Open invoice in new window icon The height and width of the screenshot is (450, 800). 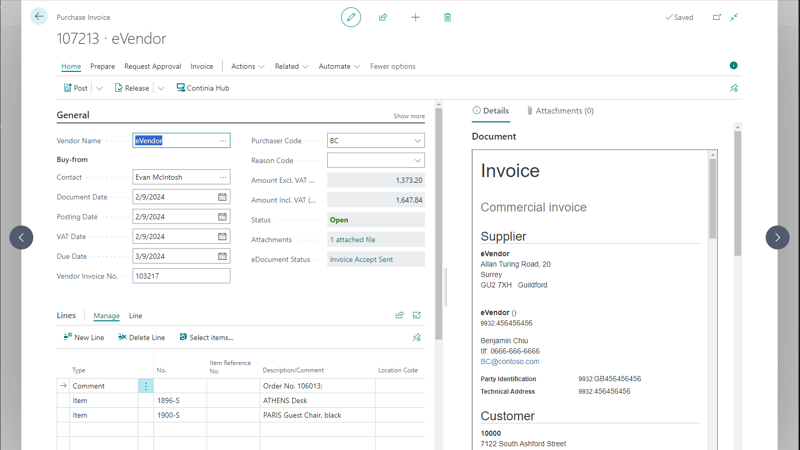[x=717, y=17]
